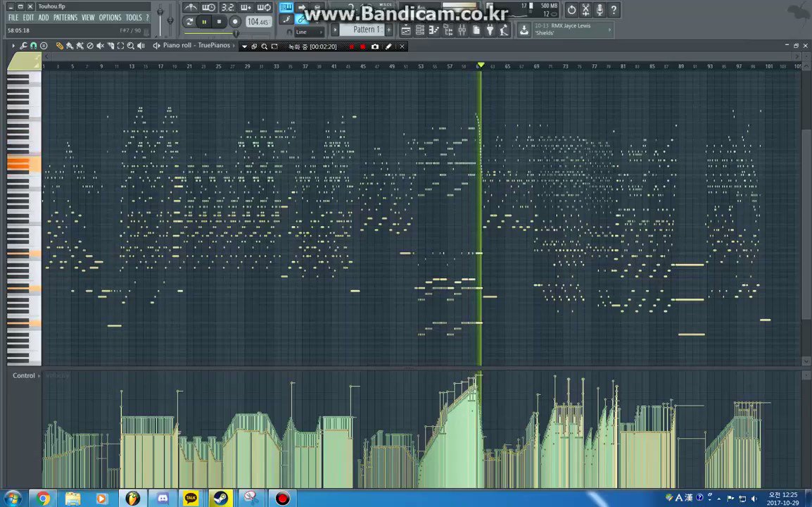This screenshot has height=507, width=812.
Task: Open the plugin picker plug icon
Action: tap(490, 30)
